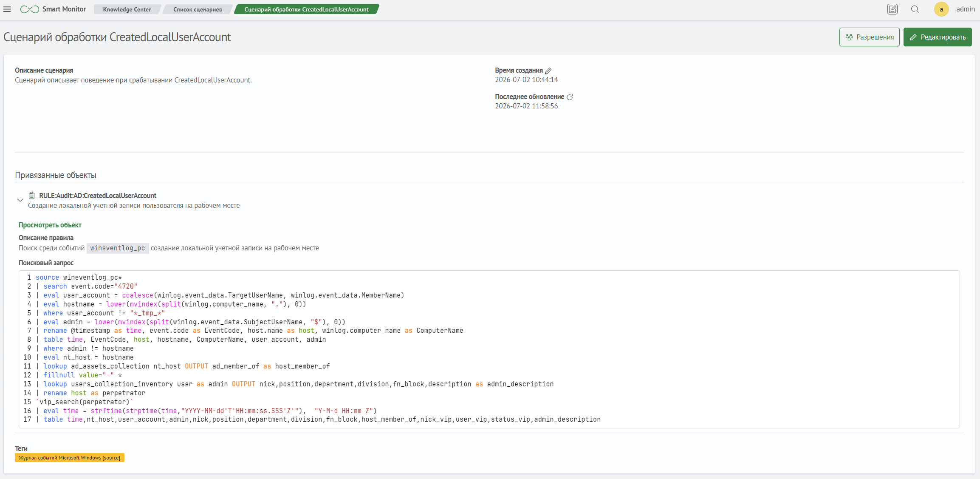Click the Описание правила label
980x479 pixels.
click(x=46, y=238)
